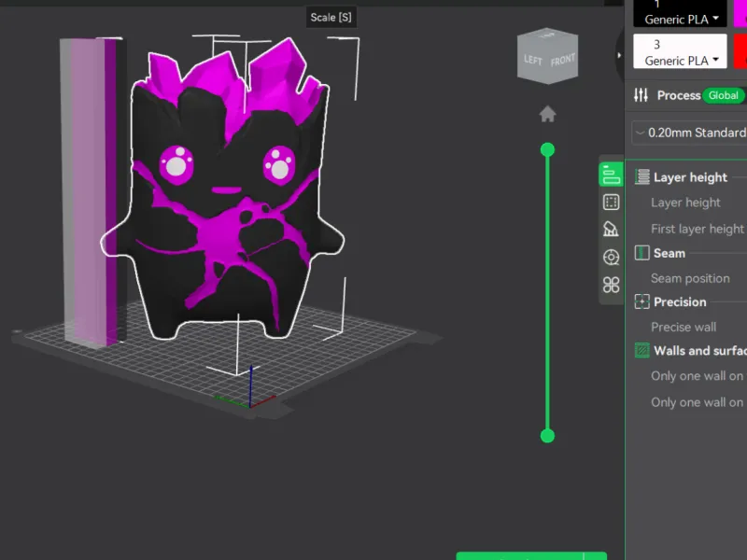Click the Layer height section icon

pos(642,177)
